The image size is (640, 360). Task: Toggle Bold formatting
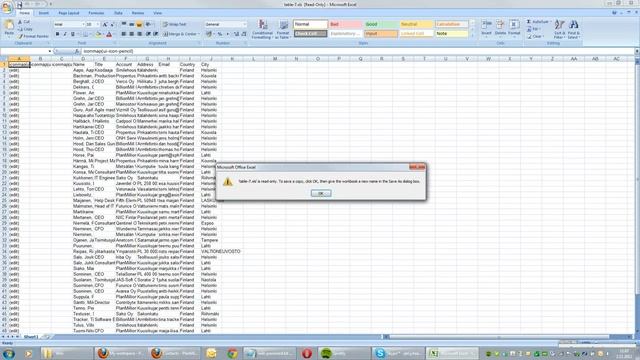pyautogui.click(x=57, y=34)
